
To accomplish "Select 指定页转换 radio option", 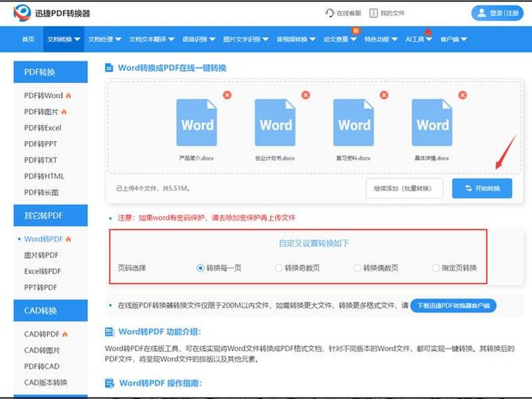I will [x=436, y=268].
